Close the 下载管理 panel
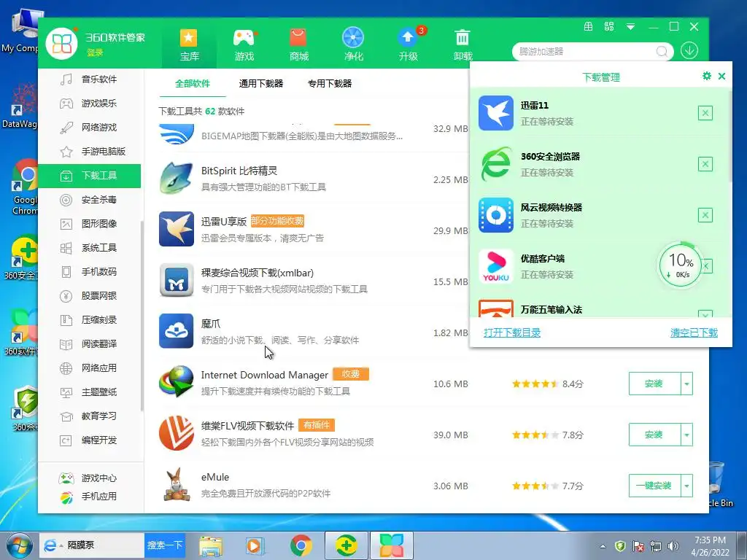747x560 pixels. (x=721, y=76)
